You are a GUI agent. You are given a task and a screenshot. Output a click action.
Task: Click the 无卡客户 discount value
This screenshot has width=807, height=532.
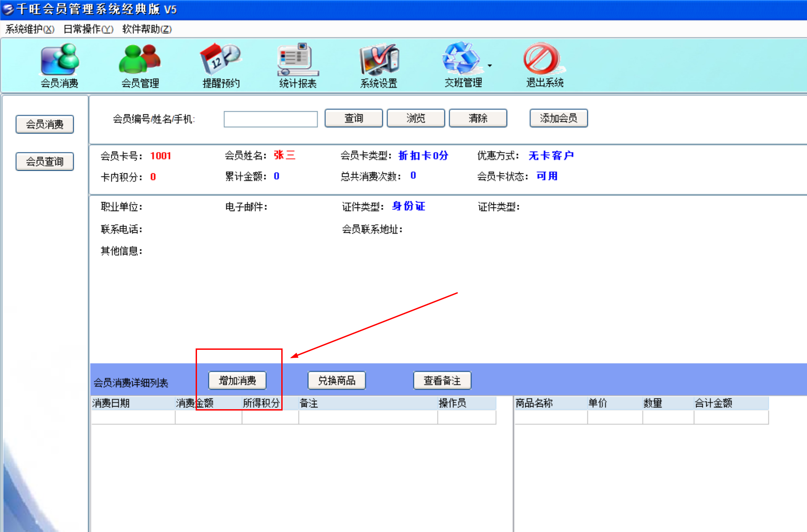pos(551,156)
